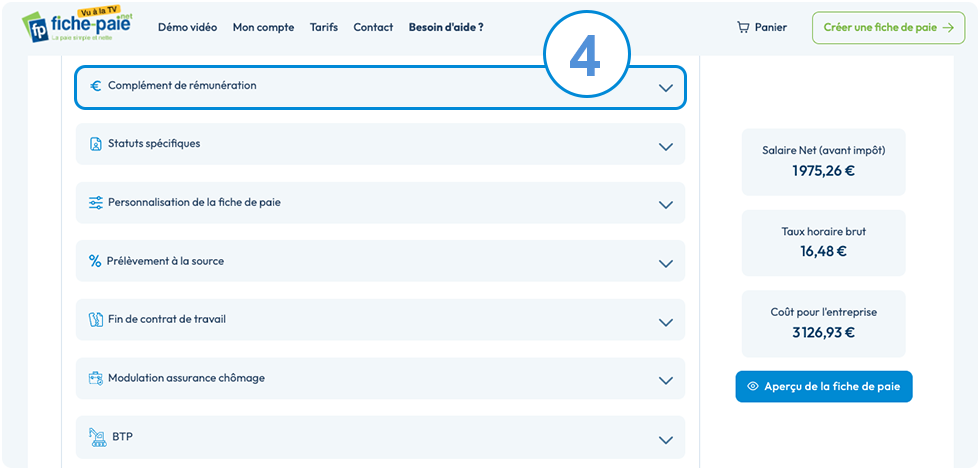This screenshot has height=469, width=980.
Task: Go to Mon compte
Action: pyautogui.click(x=263, y=28)
